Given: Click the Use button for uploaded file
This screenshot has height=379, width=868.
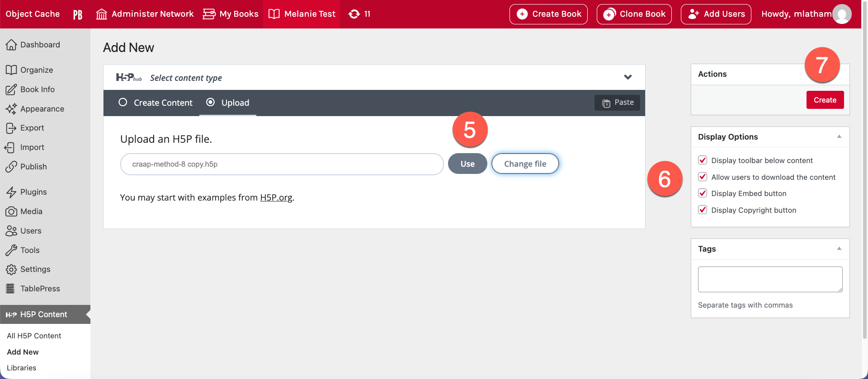Looking at the screenshot, I should tap(467, 164).
